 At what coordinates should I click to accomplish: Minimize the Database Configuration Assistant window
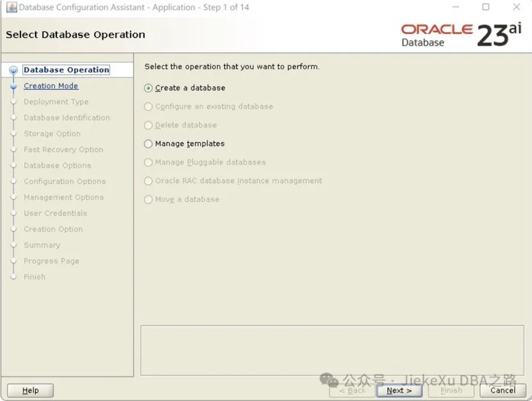pos(456,7)
